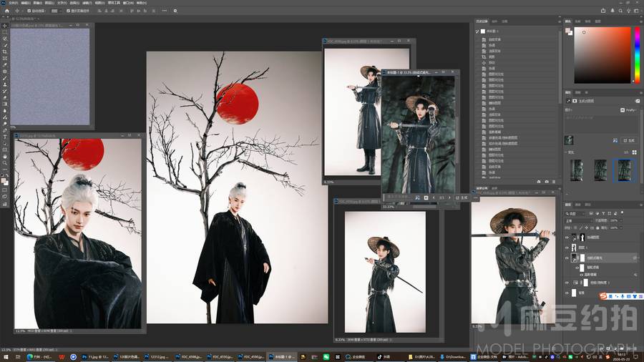Select the Blur tool
This screenshot has width=644, height=362.
pos(5,110)
